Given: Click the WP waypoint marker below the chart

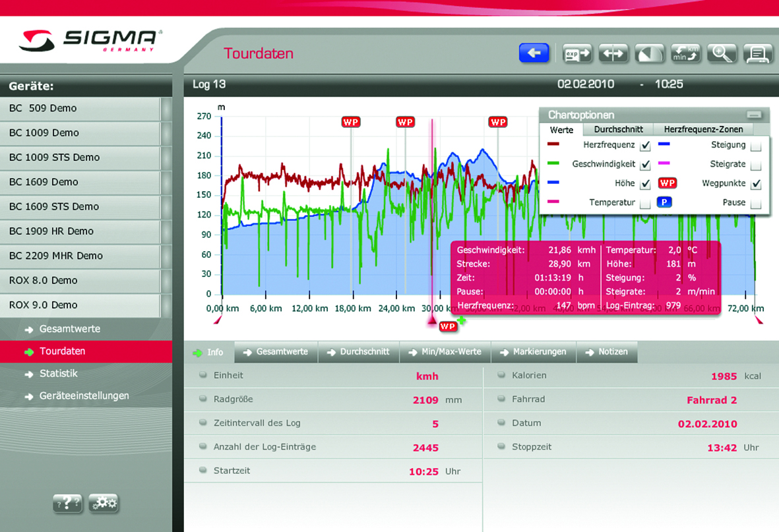Looking at the screenshot, I should (x=449, y=326).
